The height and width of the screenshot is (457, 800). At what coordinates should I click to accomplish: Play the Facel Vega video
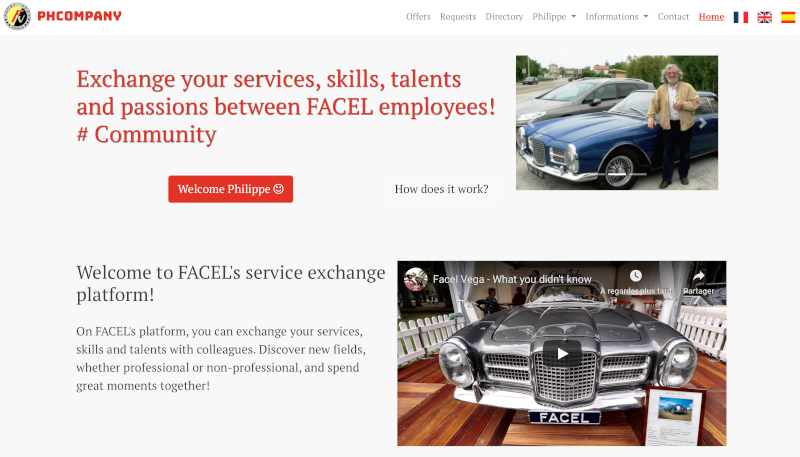point(562,353)
